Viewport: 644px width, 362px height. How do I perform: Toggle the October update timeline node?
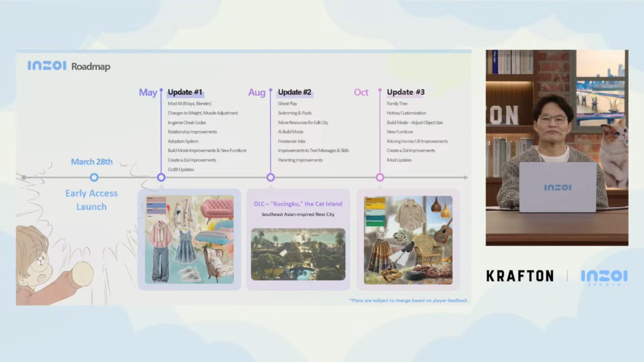click(380, 177)
